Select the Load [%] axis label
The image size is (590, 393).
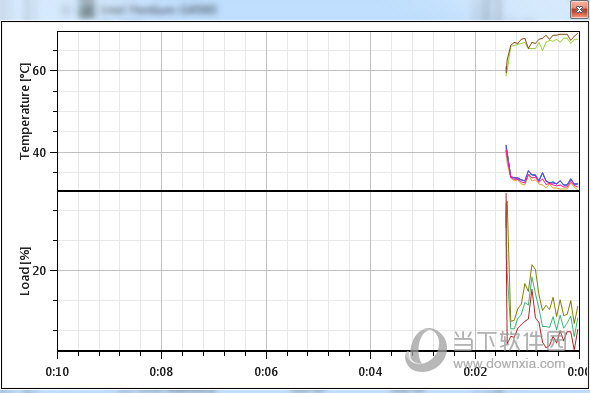point(25,271)
